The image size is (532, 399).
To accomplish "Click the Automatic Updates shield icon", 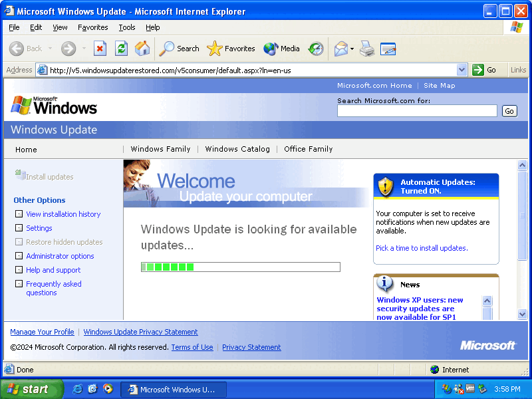I will [386, 187].
